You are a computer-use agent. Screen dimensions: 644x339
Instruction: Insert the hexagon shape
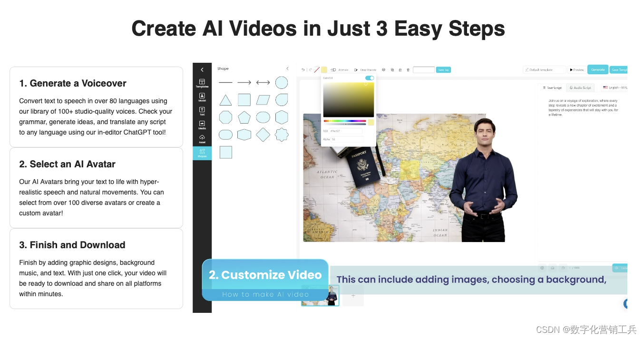(282, 117)
